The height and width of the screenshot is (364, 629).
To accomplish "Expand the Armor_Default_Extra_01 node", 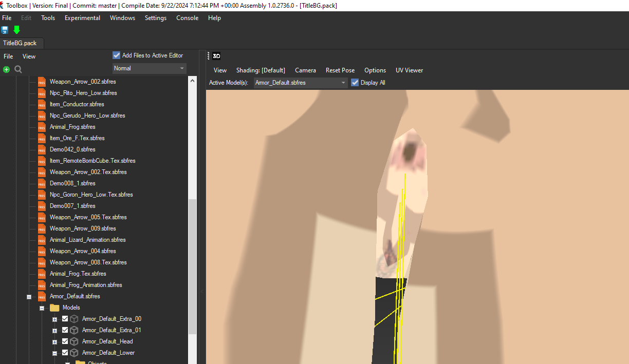I will pos(55,331).
